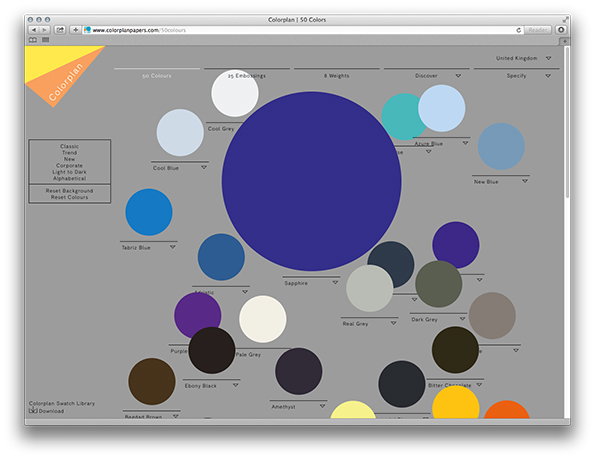Open the Dark Grey dropdown arrow
The width and height of the screenshot is (595, 459).
click(x=462, y=319)
